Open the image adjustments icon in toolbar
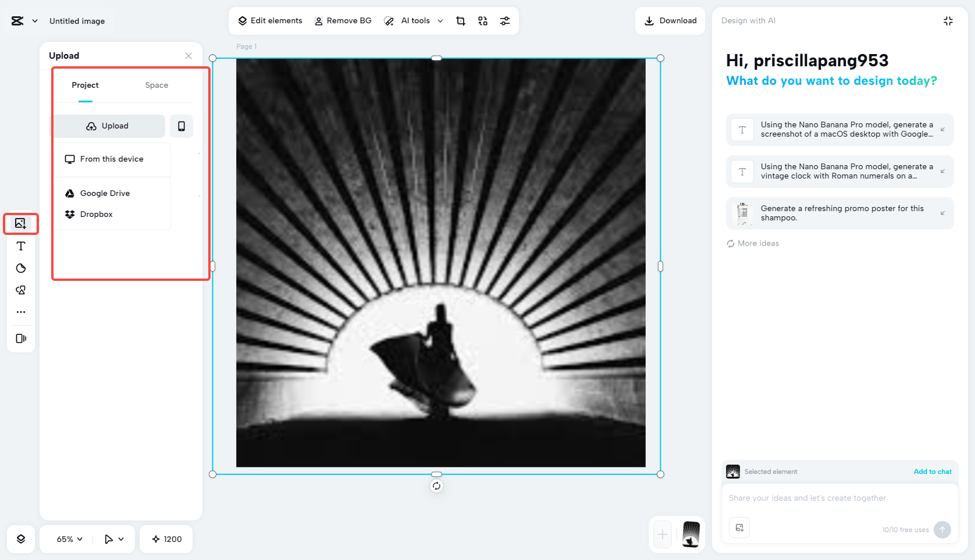This screenshot has width=975, height=560. pyautogui.click(x=504, y=20)
